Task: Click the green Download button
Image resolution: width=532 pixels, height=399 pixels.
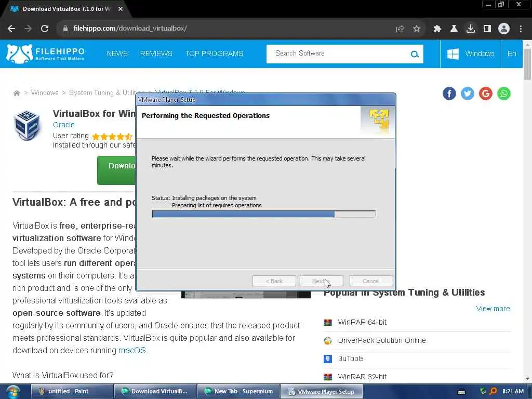Action: click(116, 170)
